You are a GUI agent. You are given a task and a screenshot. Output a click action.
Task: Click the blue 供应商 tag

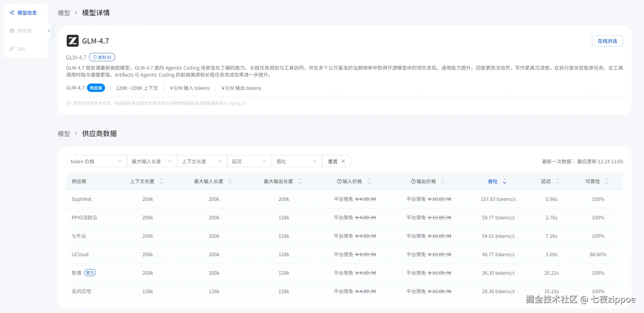click(x=96, y=88)
